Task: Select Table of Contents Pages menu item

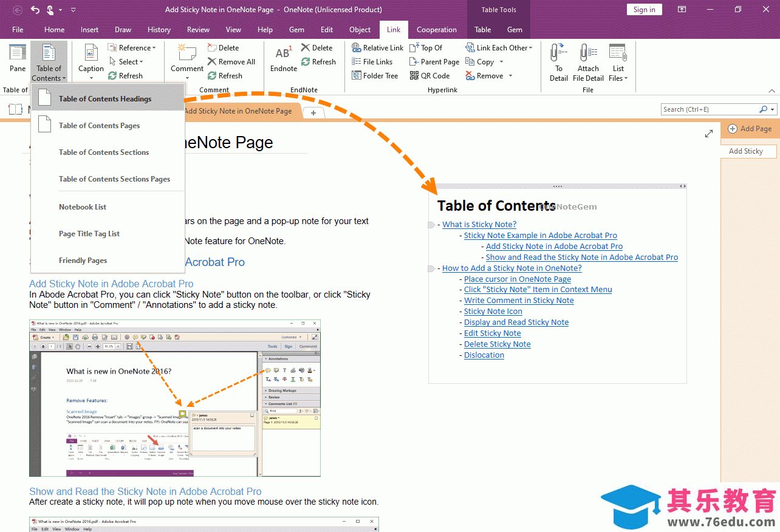Action: tap(108, 126)
